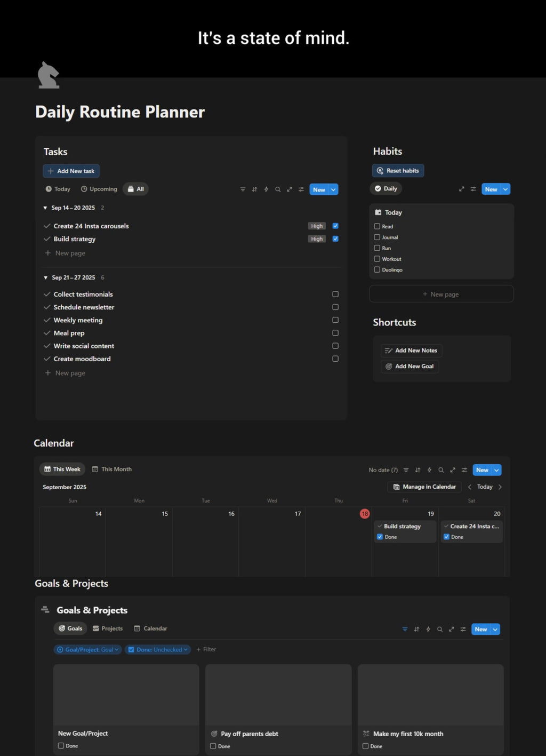Click the red 18 date badge on Thursday
This screenshot has width=546, height=756.
click(365, 514)
